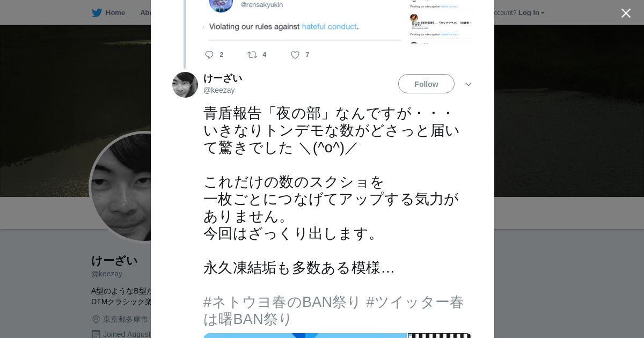644x338 pixels.
Task: Click the location pin icon for 東京都多摩市
Action: pyautogui.click(x=96, y=319)
